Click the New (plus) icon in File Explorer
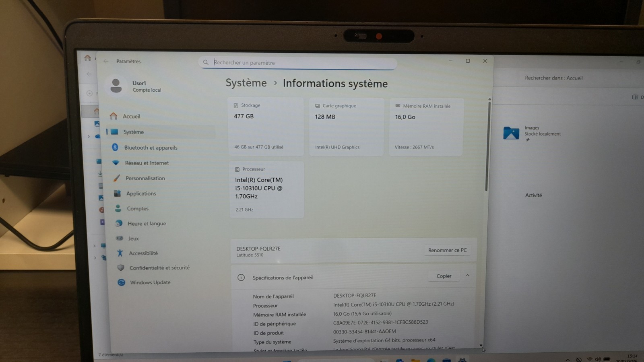The width and height of the screenshot is (644, 362). 89,93
